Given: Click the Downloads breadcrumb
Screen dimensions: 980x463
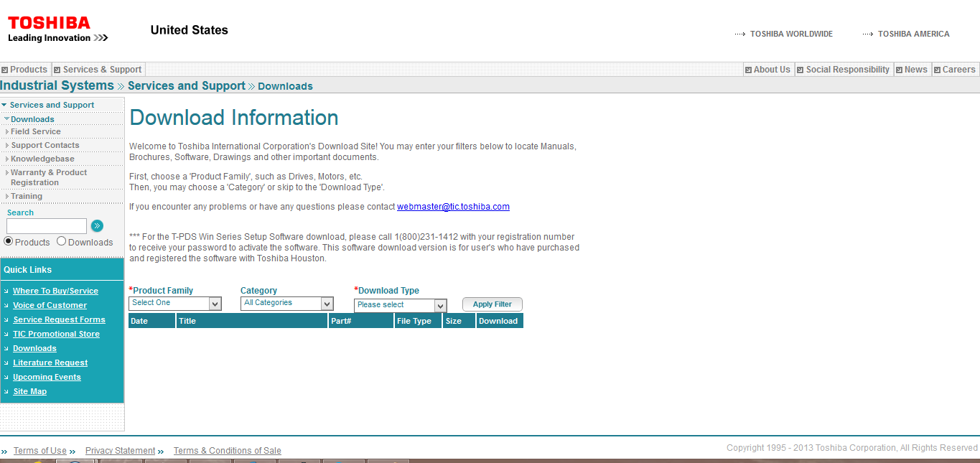Looking at the screenshot, I should pos(285,86).
